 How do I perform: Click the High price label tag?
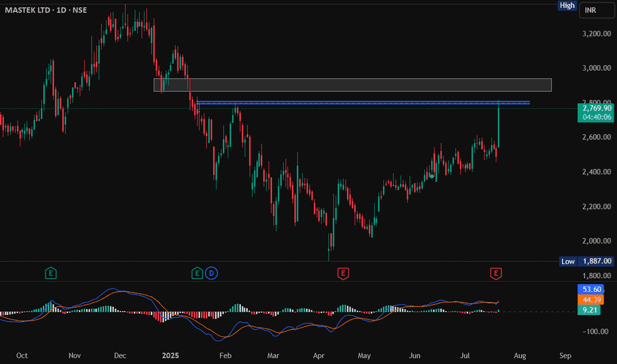coord(567,5)
